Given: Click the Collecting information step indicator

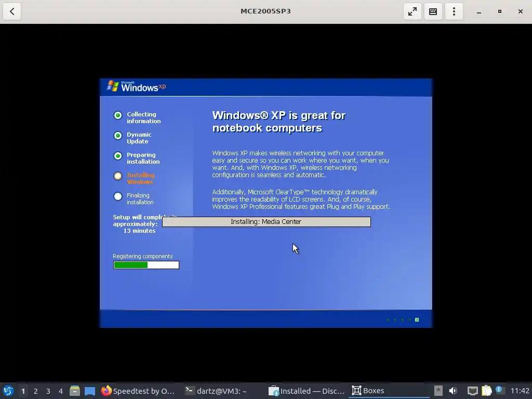Looking at the screenshot, I should point(118,115).
